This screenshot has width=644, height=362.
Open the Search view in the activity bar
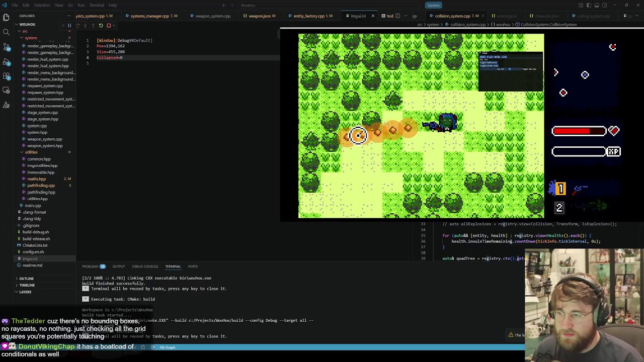click(6, 32)
